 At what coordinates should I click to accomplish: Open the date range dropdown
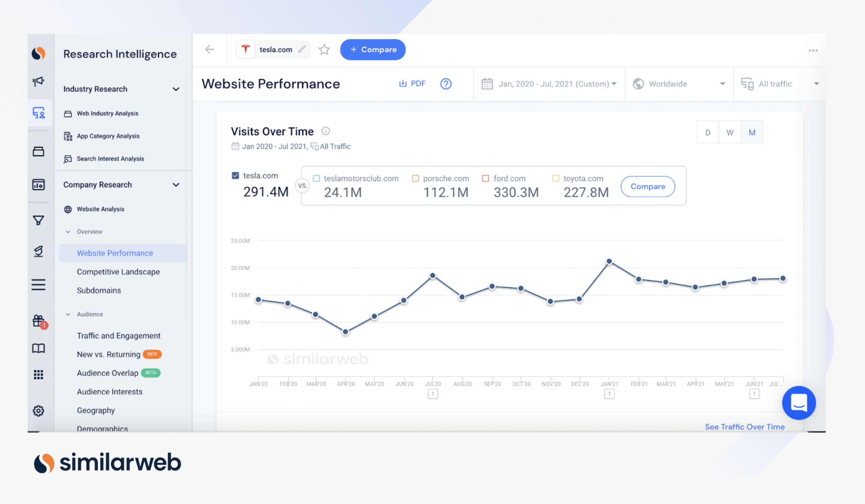click(549, 84)
